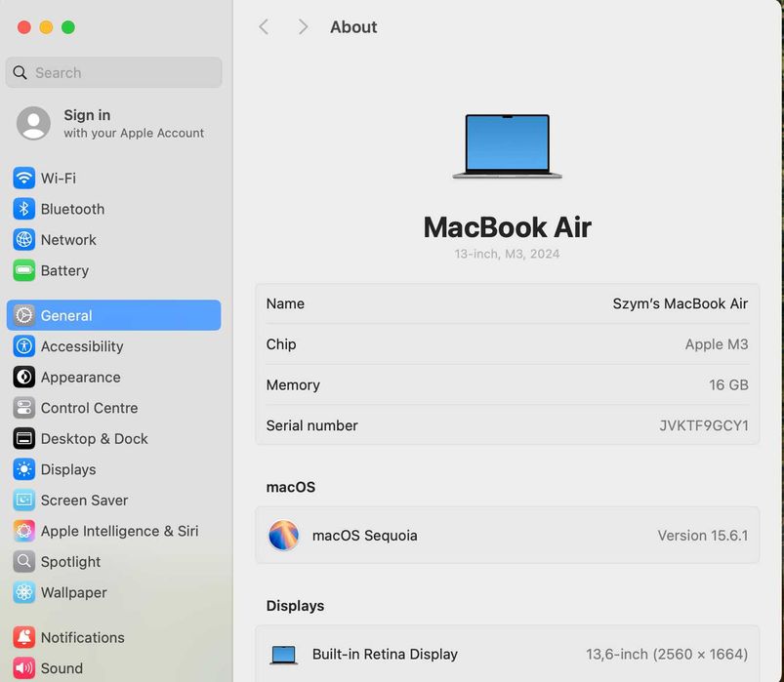This screenshot has width=784, height=682.
Task: Open Wi-Fi settings icon
Action: click(24, 178)
